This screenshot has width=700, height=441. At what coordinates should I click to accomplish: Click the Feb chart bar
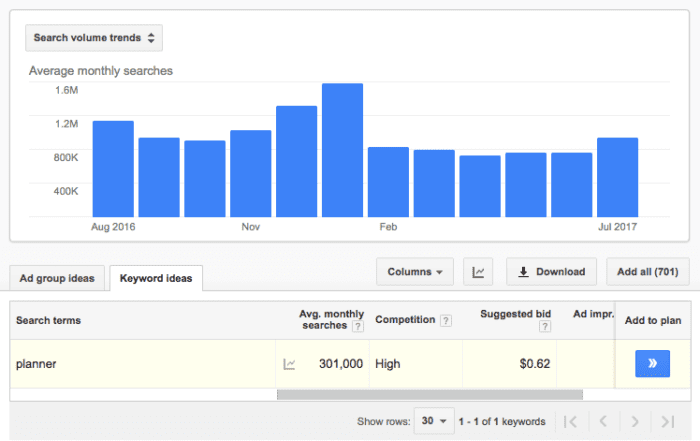pyautogui.click(x=388, y=182)
